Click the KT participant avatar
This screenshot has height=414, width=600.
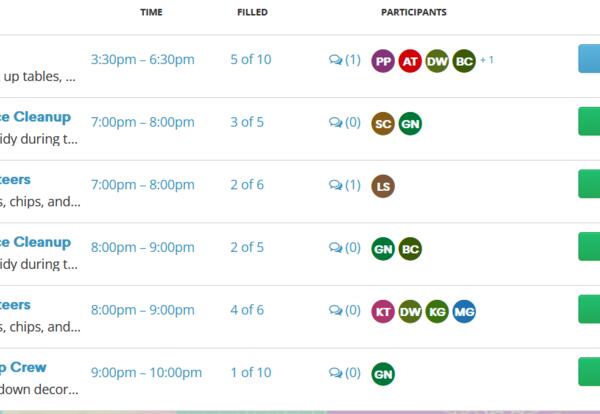[383, 311]
